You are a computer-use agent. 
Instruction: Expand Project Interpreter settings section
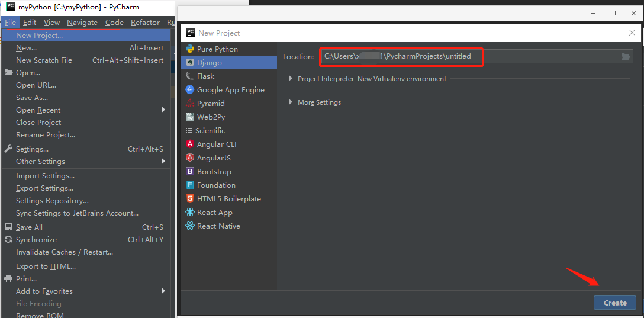[x=291, y=79]
